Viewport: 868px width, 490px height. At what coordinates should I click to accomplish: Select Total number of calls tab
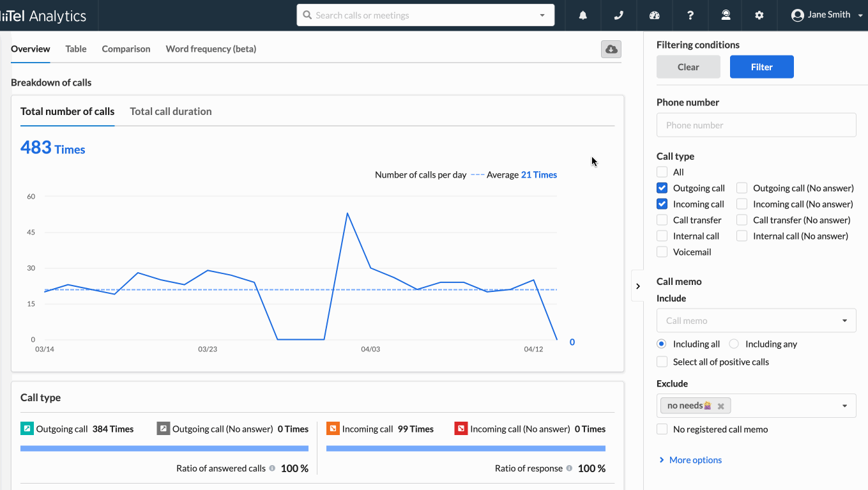coord(68,111)
